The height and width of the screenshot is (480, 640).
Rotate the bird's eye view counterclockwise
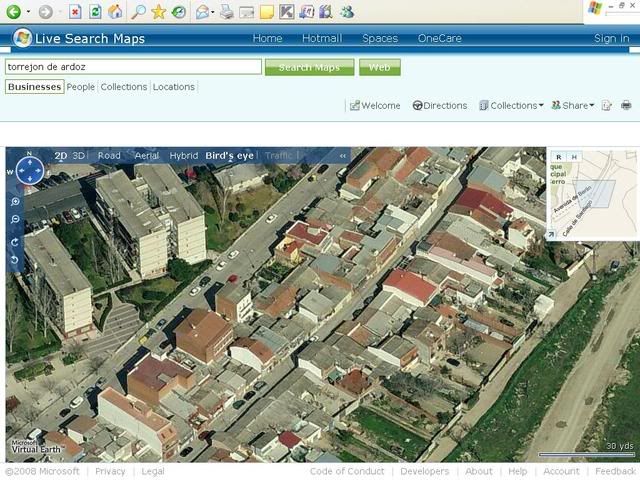click(15, 260)
